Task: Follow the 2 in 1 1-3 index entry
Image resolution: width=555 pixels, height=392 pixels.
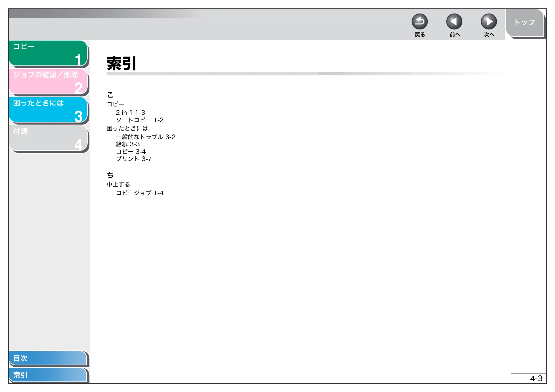Action: [x=130, y=113]
